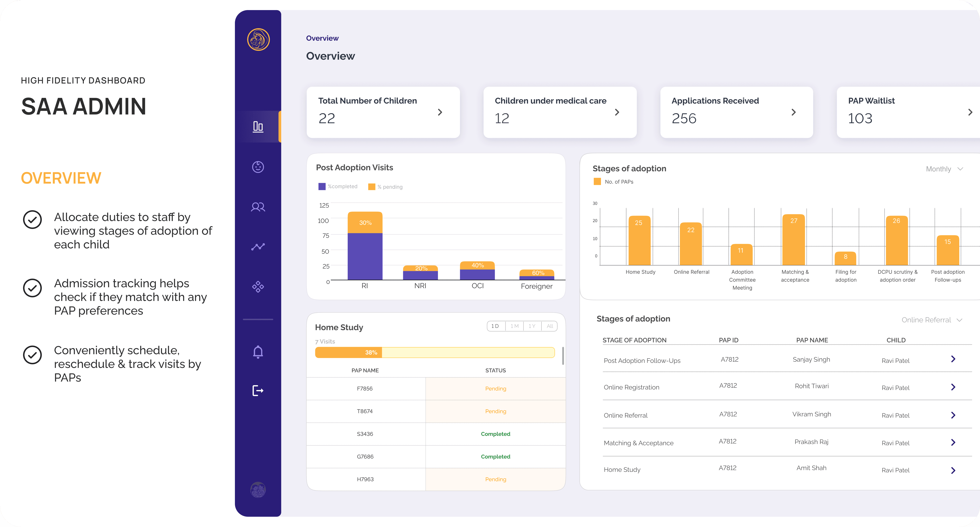Image resolution: width=980 pixels, height=527 pixels.
Task: Open the Applications Received card
Action: pyautogui.click(x=736, y=112)
